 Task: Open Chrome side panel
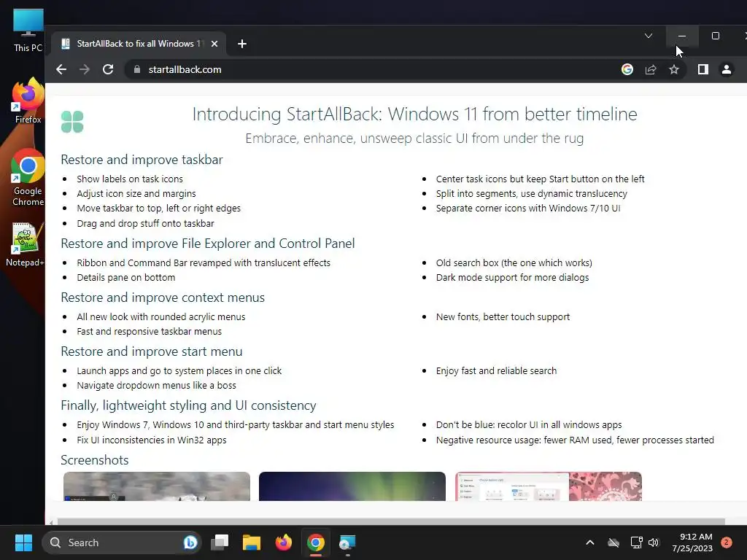point(703,69)
